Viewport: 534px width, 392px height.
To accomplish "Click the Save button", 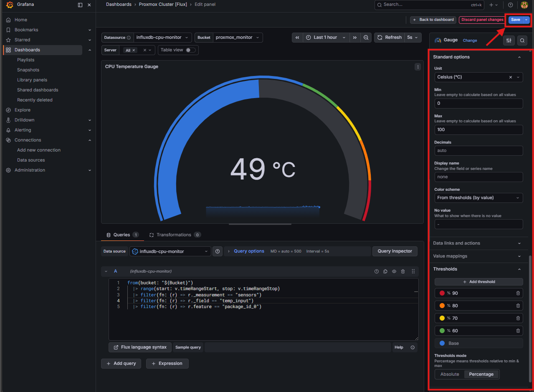I will click(516, 20).
